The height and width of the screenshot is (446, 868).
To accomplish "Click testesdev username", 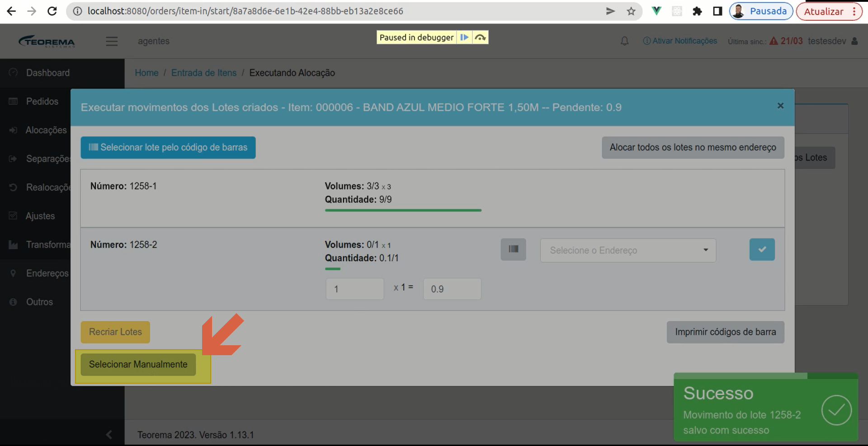I will point(827,41).
